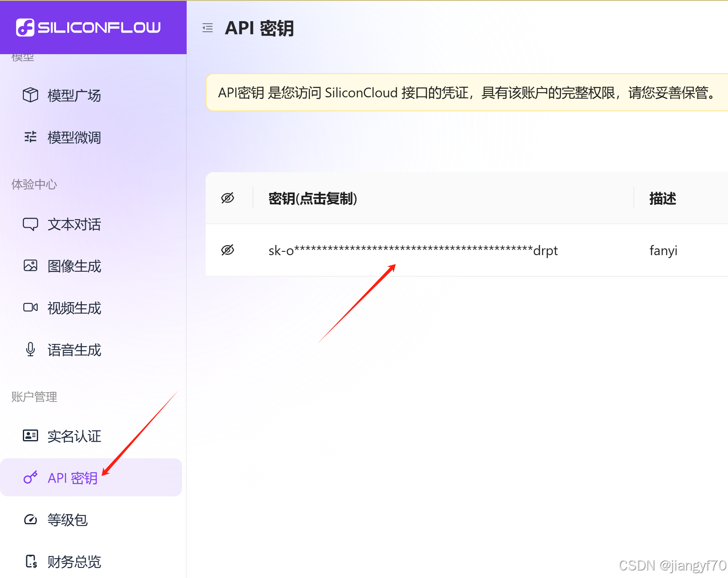Select the 语音生成 speech generation icon
The height and width of the screenshot is (578, 728).
30,349
